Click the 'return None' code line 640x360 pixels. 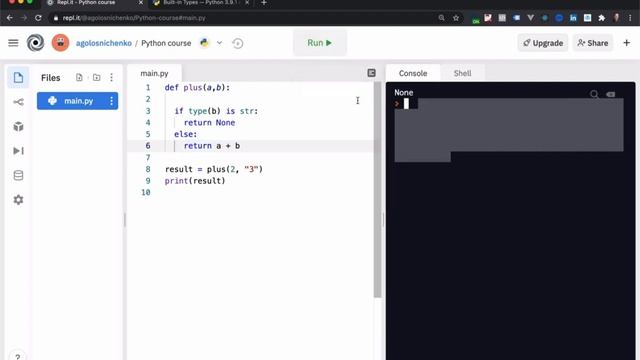pyautogui.click(x=209, y=122)
